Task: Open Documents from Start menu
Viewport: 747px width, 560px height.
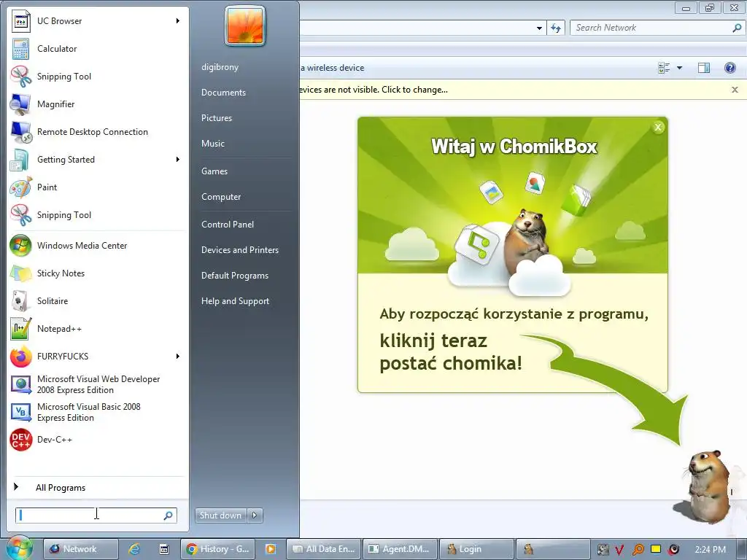Action: (223, 93)
